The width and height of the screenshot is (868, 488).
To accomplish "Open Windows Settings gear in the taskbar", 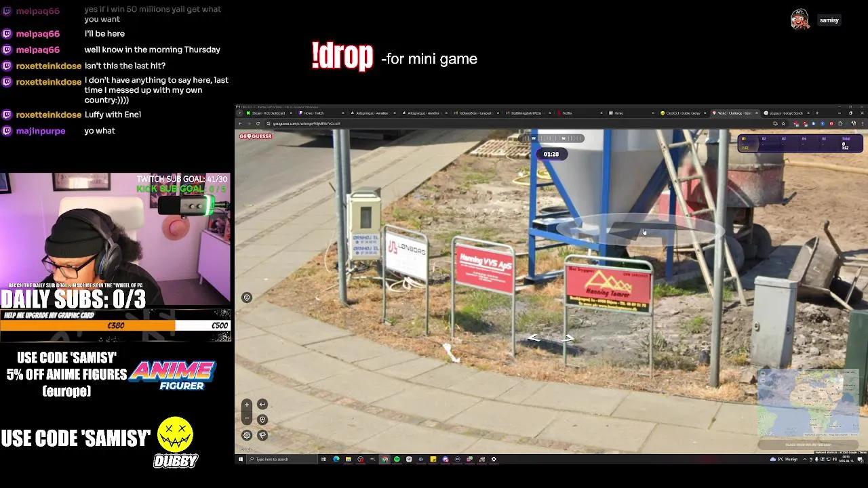I will [494, 460].
